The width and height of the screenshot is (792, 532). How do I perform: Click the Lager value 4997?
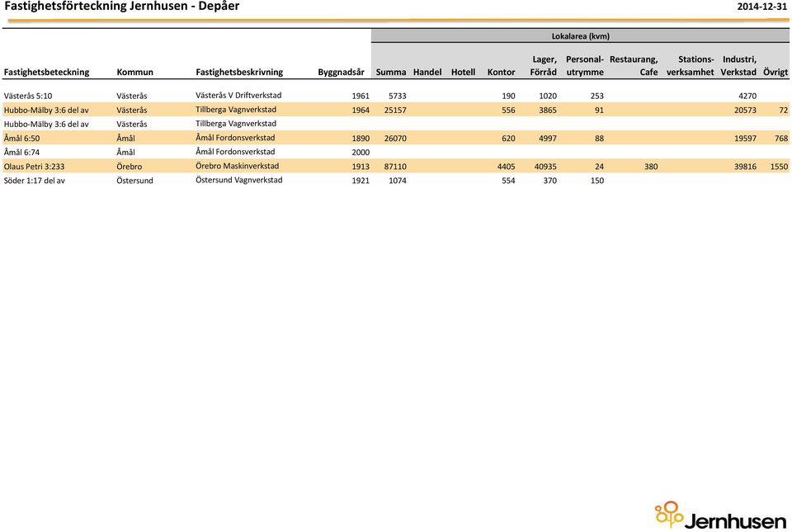pyautogui.click(x=548, y=139)
